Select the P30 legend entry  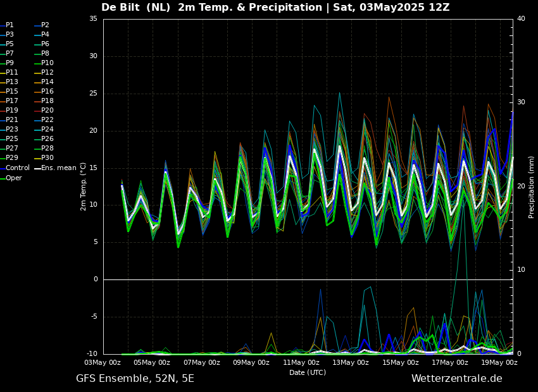pyautogui.click(x=47, y=158)
